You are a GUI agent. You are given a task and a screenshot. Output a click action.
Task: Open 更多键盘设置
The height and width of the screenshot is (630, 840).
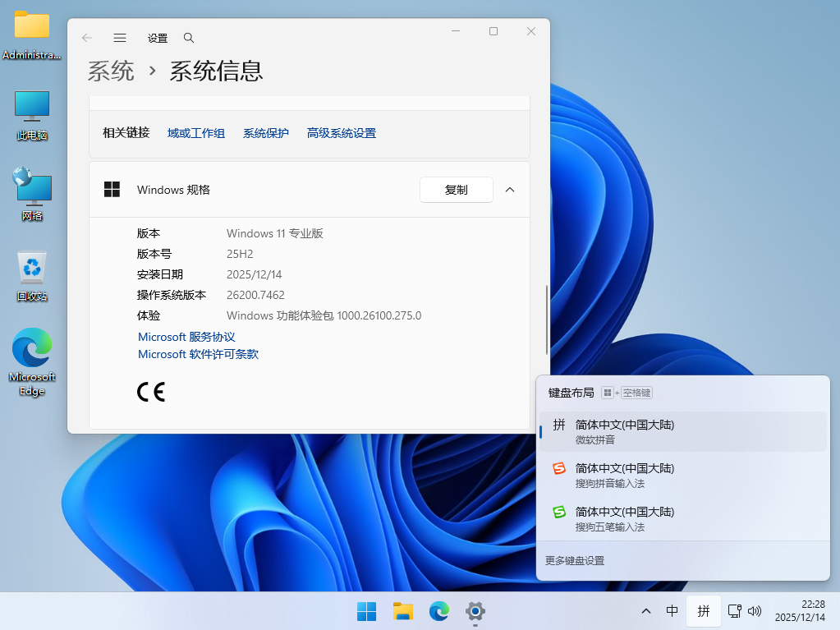click(574, 560)
